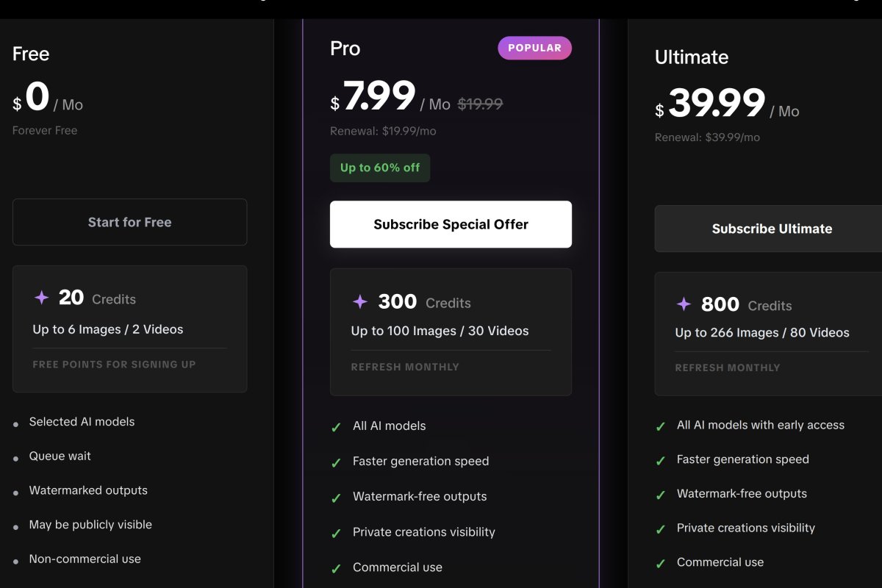Click the checkmark next to All AI models

pos(337,426)
